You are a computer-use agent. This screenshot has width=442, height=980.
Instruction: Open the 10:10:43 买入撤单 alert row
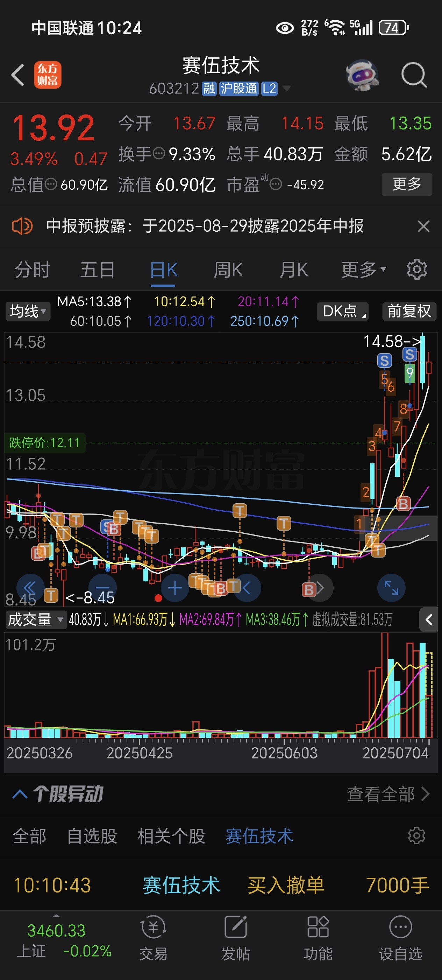tap(221, 884)
